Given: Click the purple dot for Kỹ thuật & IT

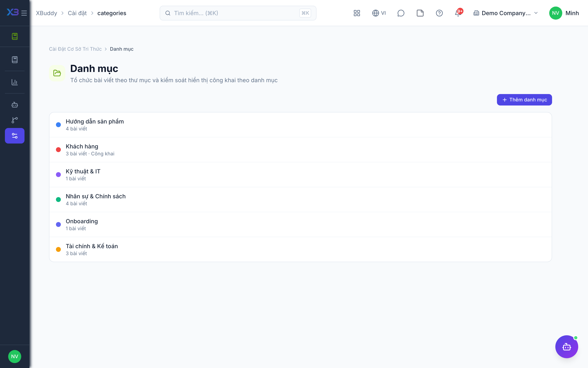Looking at the screenshot, I should (58, 175).
